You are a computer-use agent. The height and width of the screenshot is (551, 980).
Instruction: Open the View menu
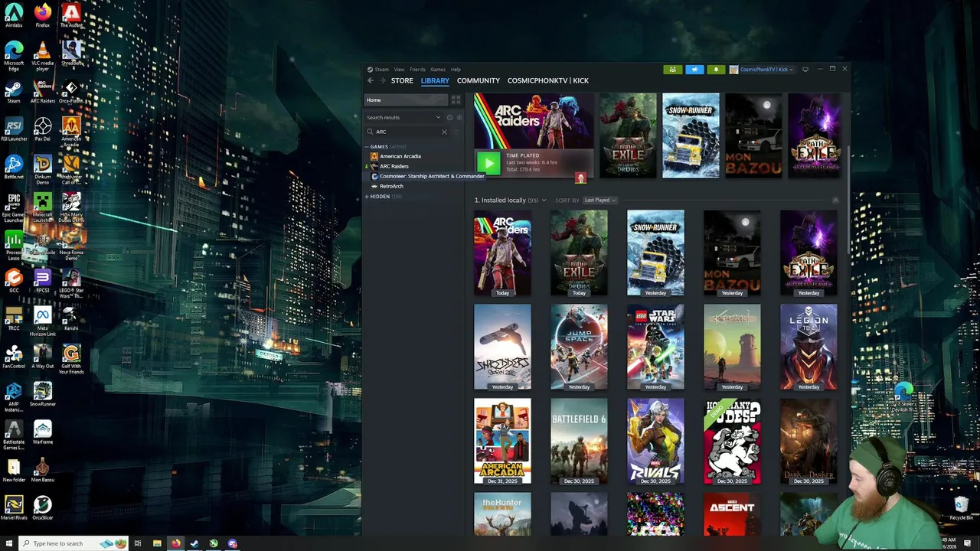click(x=399, y=70)
